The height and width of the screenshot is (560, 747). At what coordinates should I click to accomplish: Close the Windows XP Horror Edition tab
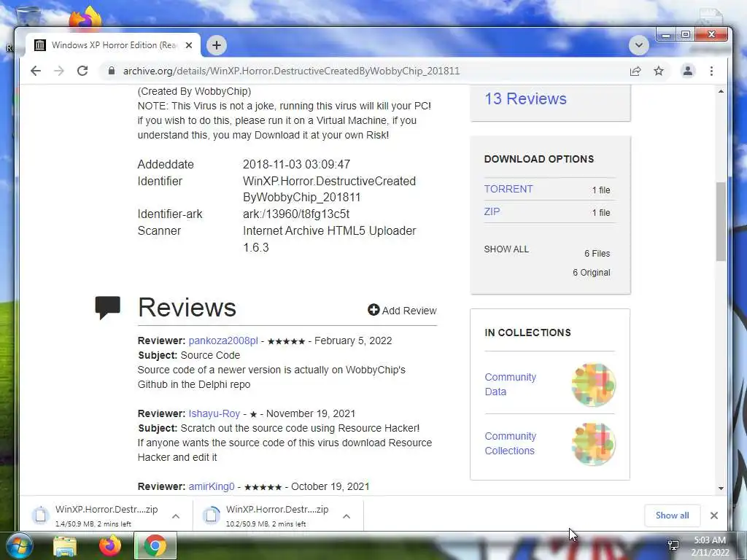click(x=189, y=45)
